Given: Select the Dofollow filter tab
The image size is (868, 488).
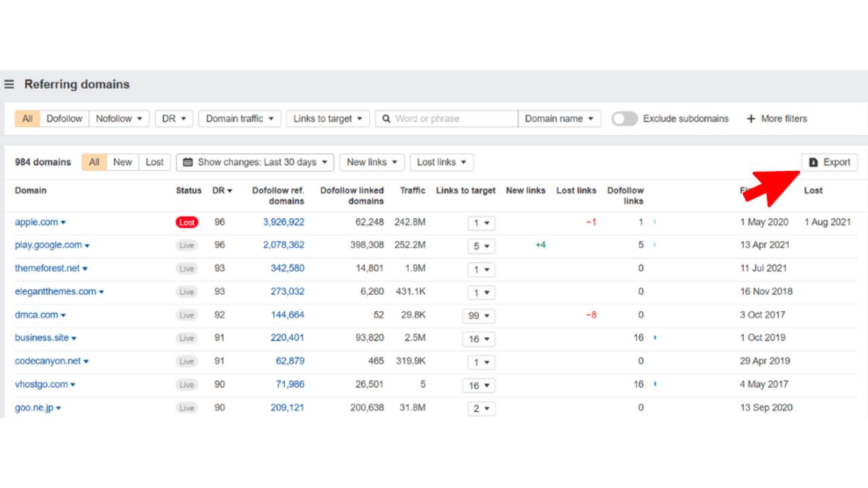Looking at the screenshot, I should [64, 119].
